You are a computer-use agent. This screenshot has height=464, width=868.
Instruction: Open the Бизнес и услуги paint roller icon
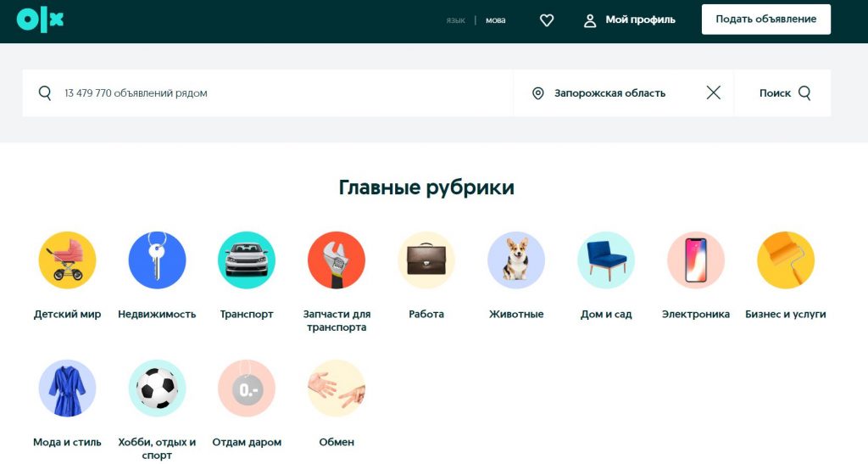tap(786, 260)
